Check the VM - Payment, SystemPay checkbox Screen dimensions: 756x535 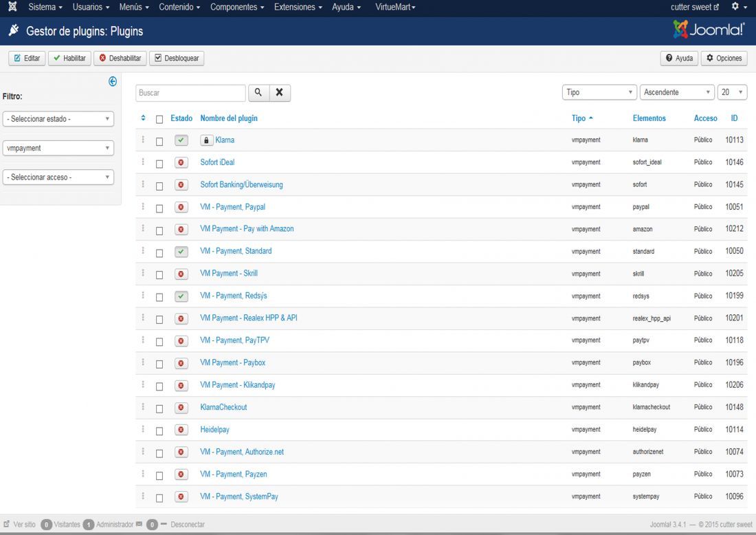159,498
